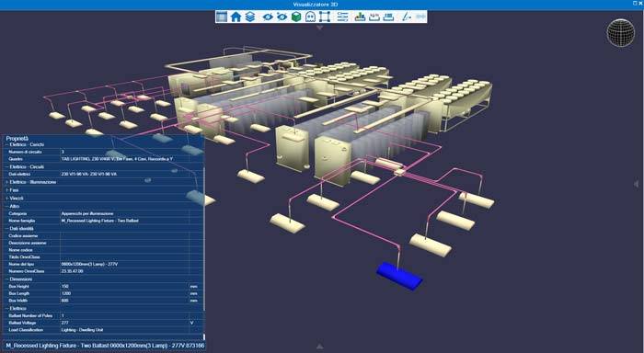Viewport: 644px width, 353px height.
Task: Click the Dati elettrici value 230 V
Action: click(88, 175)
